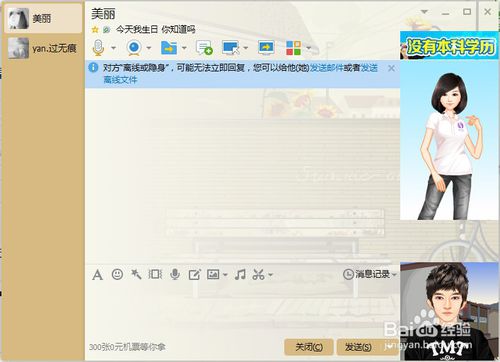Expand send file options arrow
Screen dimensions: 500x362
(184, 48)
